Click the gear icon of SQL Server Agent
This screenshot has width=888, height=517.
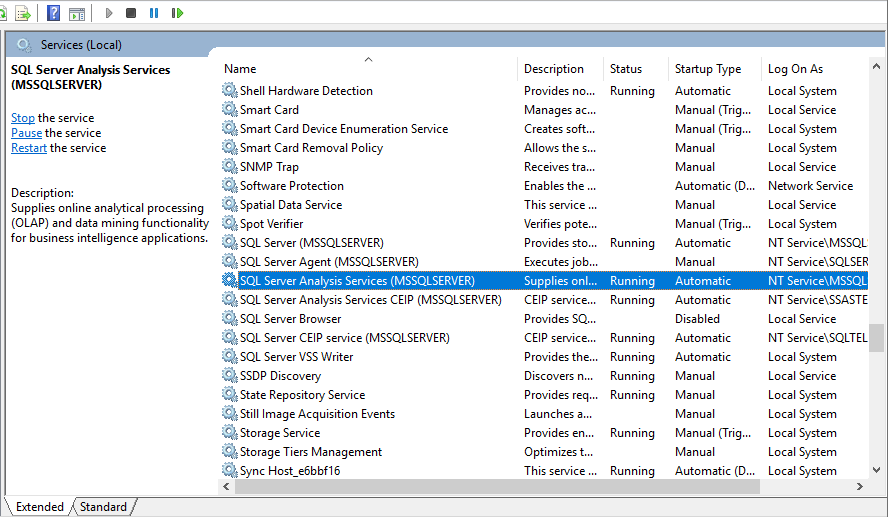[x=229, y=261]
